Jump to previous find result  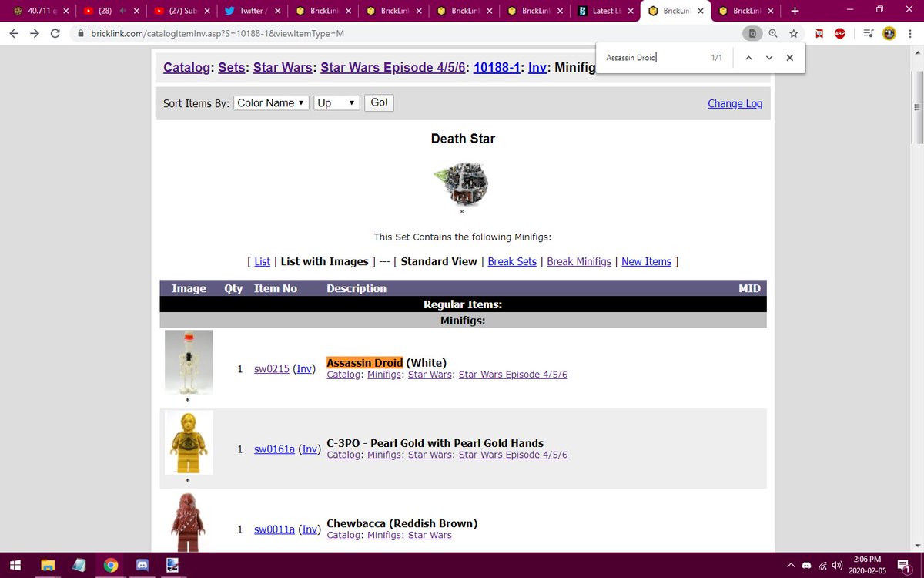748,58
